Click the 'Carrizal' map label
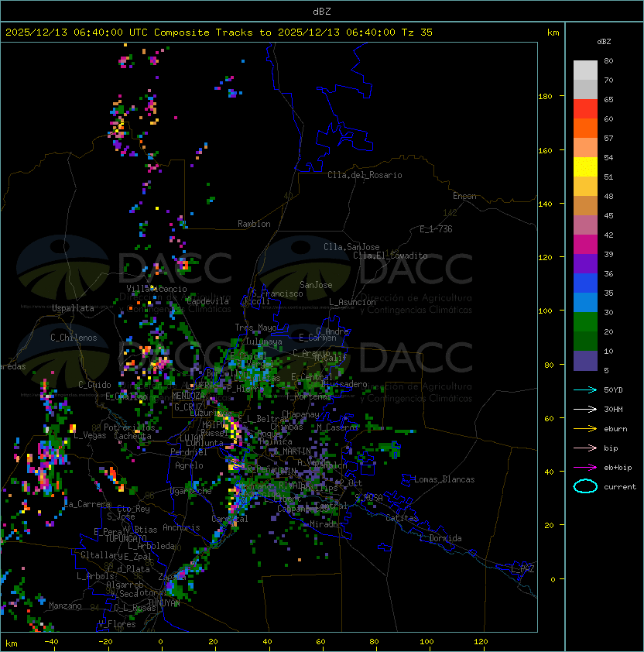The width and height of the screenshot is (644, 652). pos(230,519)
